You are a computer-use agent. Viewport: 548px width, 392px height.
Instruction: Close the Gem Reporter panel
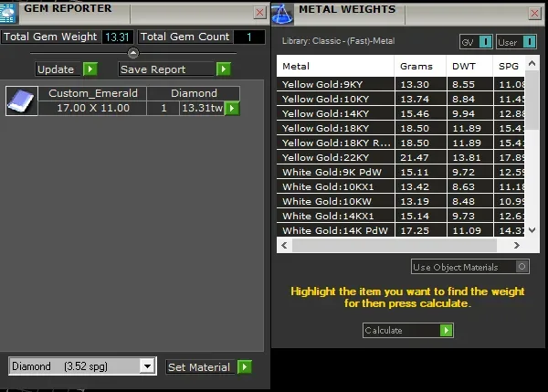[259, 13]
